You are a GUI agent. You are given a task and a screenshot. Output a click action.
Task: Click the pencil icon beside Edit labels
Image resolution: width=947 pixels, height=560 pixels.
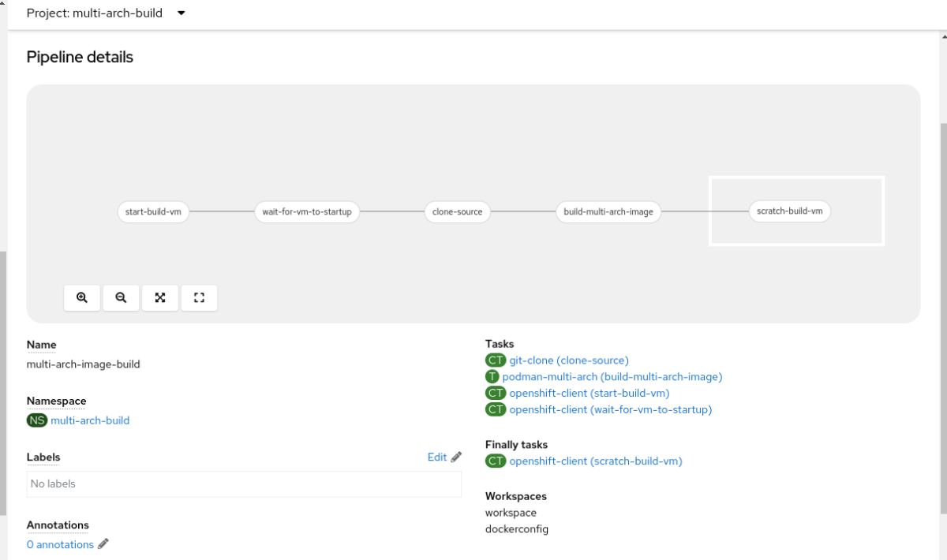click(x=455, y=457)
